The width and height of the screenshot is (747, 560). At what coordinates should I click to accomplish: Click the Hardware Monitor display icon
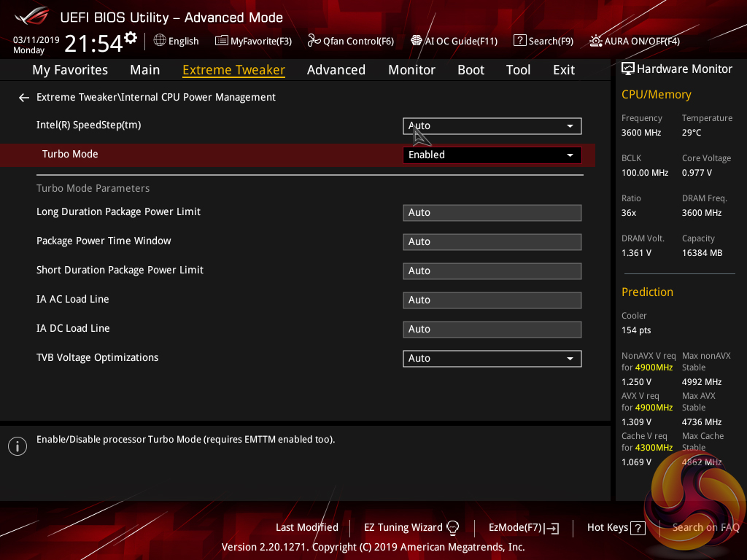tap(628, 69)
